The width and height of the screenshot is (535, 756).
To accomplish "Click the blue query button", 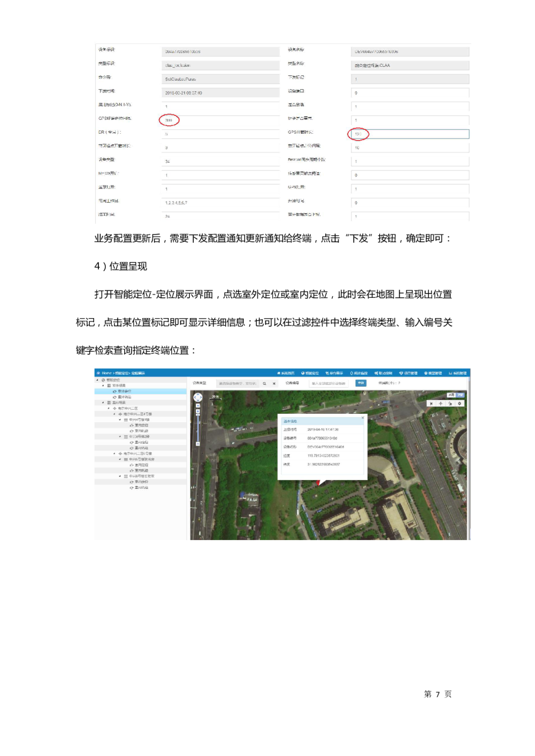I will [x=361, y=383].
